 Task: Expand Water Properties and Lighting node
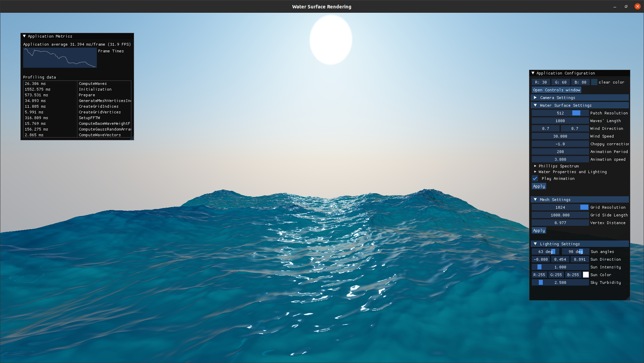tap(535, 172)
